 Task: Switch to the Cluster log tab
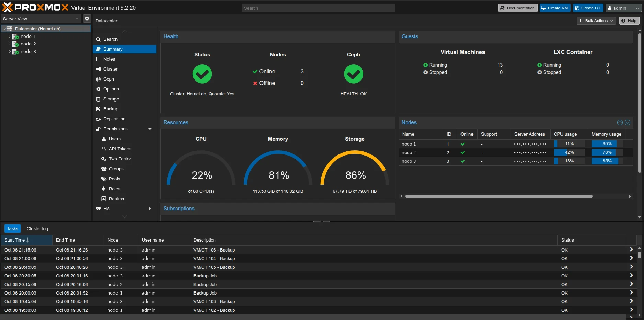point(37,229)
